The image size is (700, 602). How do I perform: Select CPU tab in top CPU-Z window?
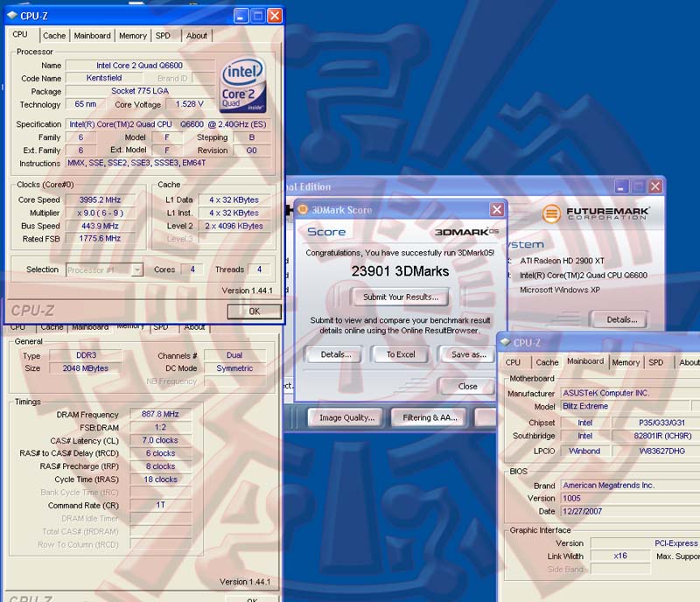[20, 34]
